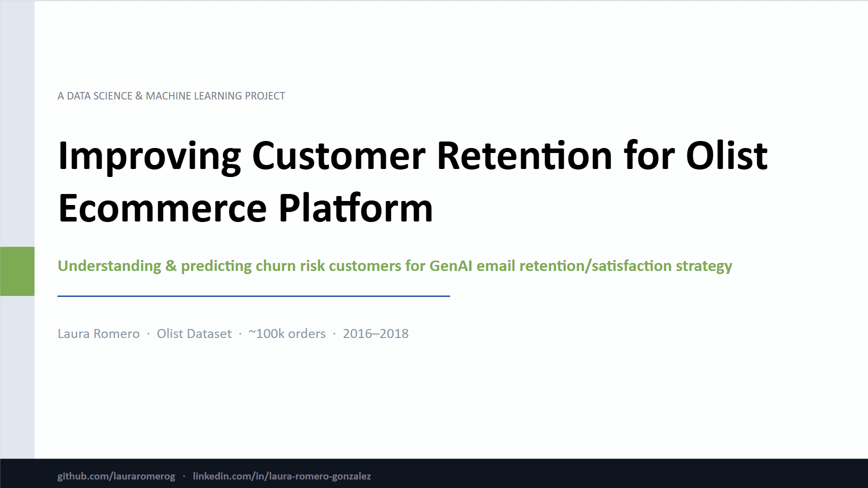This screenshot has width=868, height=488.
Task: Select the Olist Dataset label
Action: (194, 333)
